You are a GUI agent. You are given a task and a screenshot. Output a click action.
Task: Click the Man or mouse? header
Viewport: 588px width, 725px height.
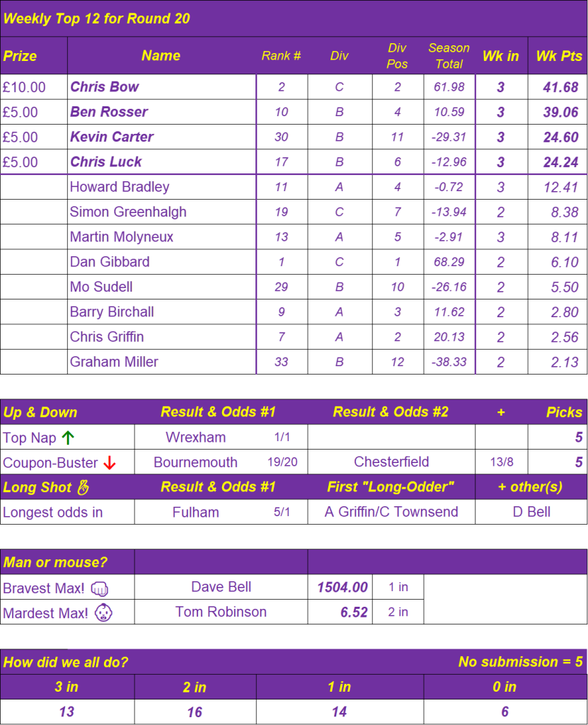coord(55,562)
